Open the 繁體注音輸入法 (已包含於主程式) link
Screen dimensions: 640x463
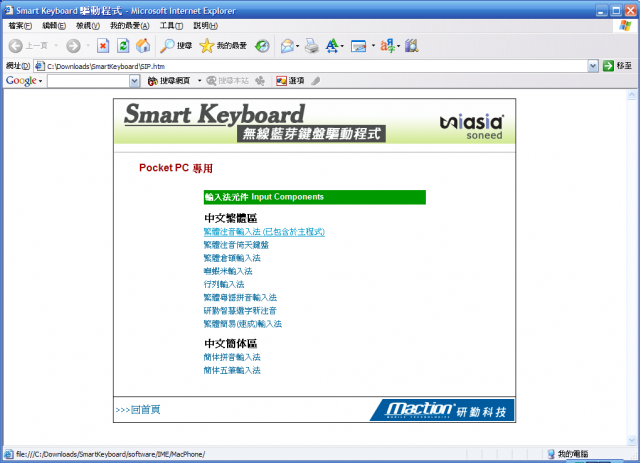[x=264, y=232]
